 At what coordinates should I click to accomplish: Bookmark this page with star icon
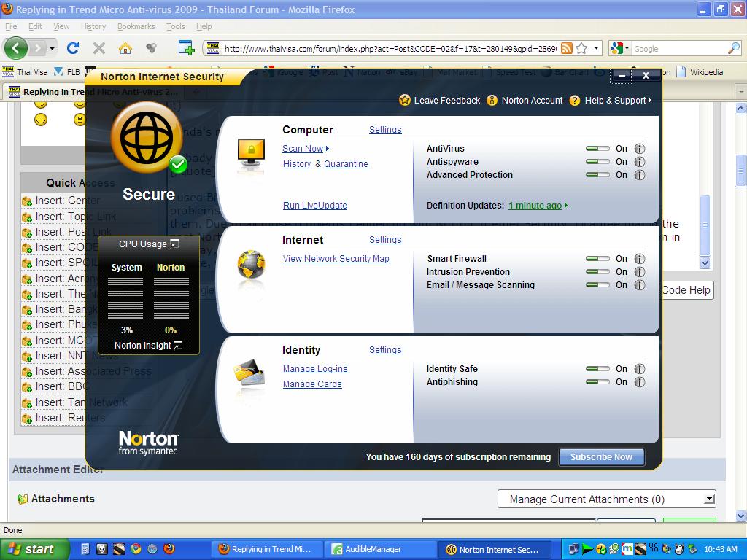pos(581,48)
